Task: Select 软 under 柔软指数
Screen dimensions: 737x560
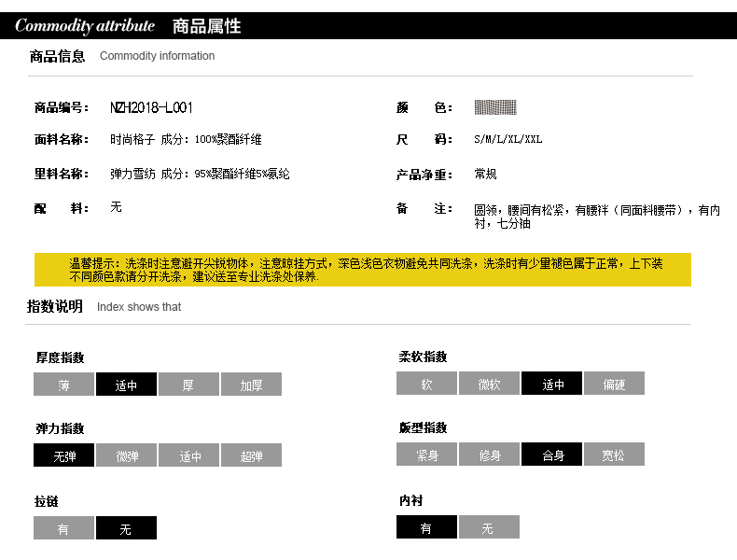Action: (x=426, y=384)
